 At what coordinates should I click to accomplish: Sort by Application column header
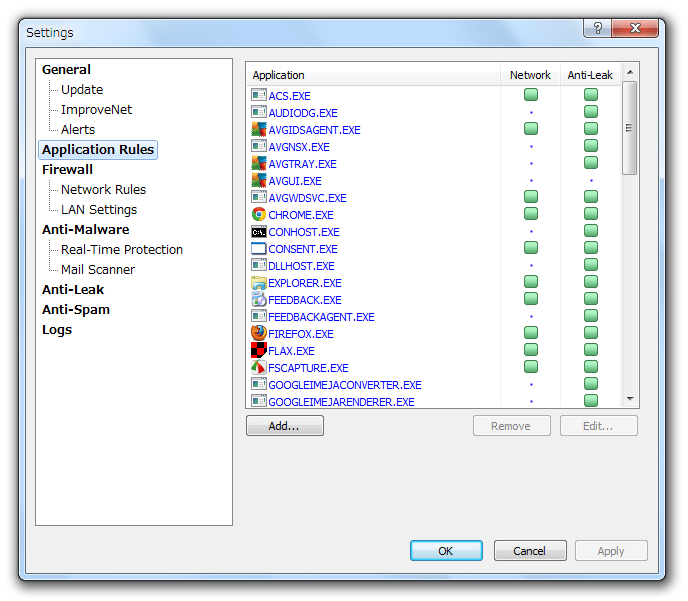point(373,75)
